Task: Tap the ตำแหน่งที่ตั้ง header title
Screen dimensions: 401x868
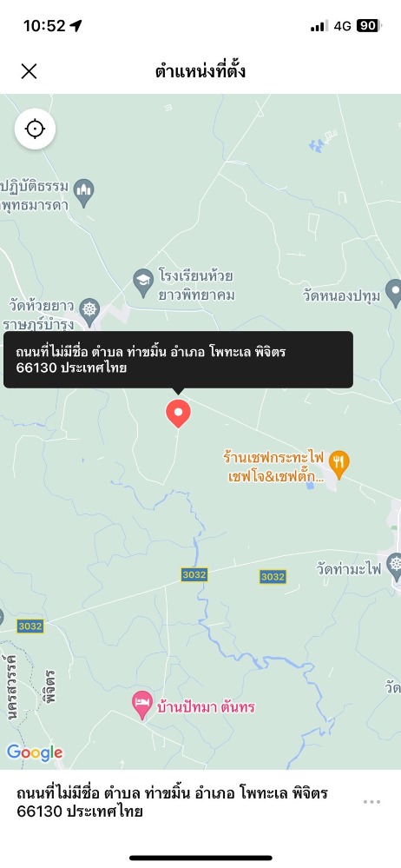Action: [x=200, y=72]
